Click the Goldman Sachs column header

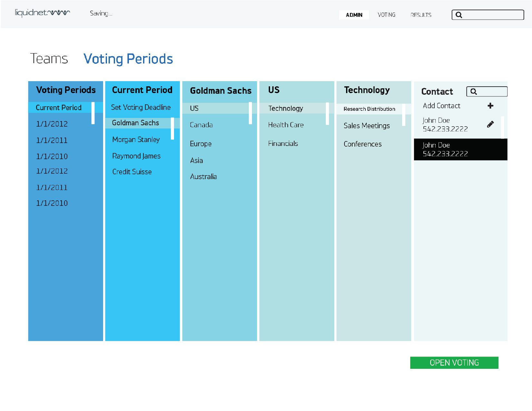[x=221, y=91]
